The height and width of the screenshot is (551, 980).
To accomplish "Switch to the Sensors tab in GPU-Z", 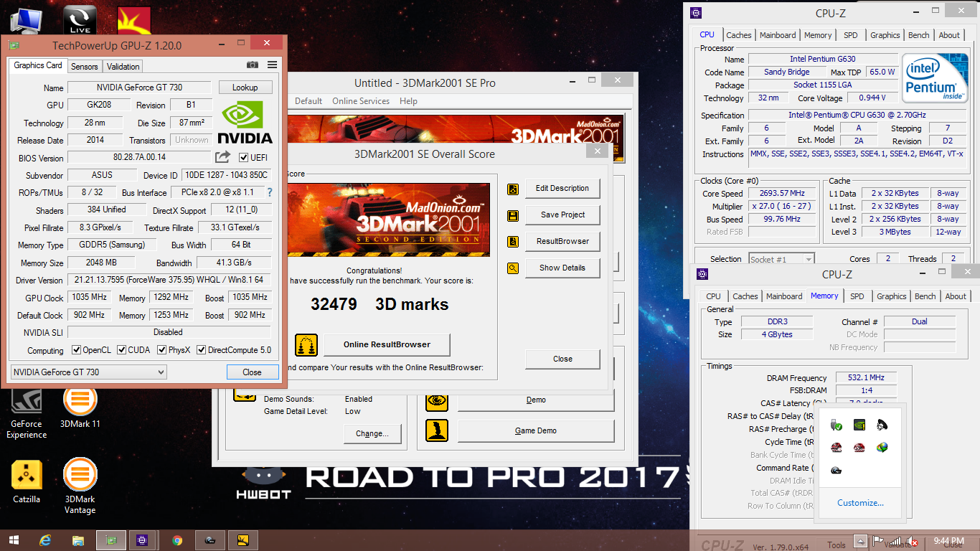I will coord(85,66).
